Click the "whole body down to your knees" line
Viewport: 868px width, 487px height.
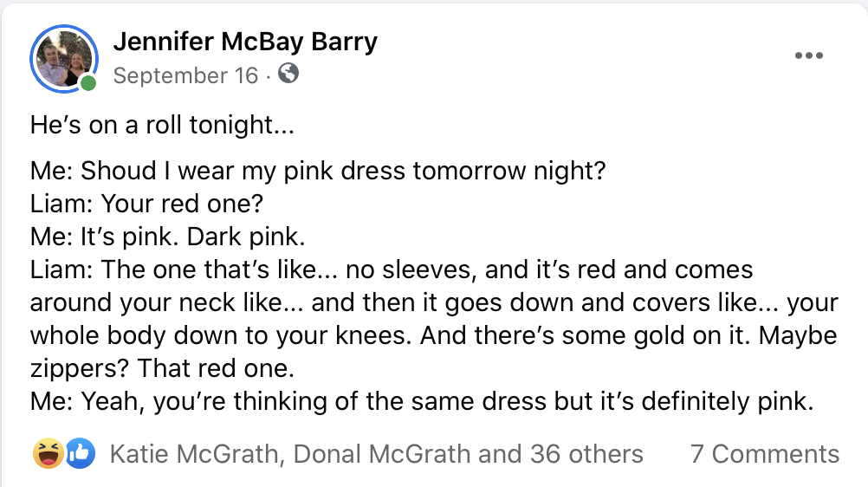[433, 336]
